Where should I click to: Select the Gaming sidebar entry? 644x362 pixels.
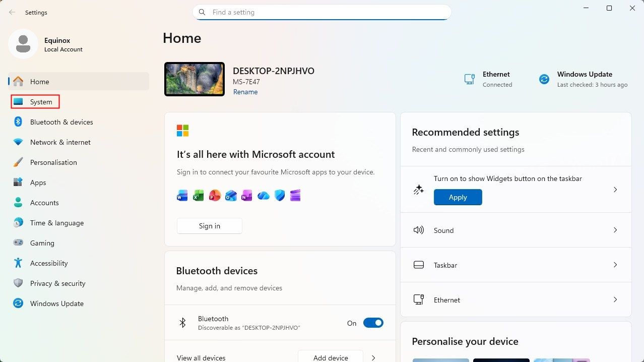[x=79, y=243]
